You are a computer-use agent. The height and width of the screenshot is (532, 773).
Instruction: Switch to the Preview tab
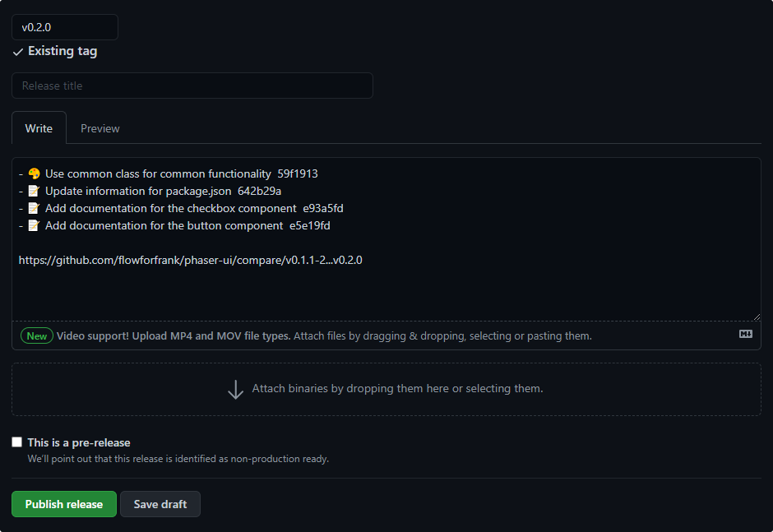click(x=100, y=128)
